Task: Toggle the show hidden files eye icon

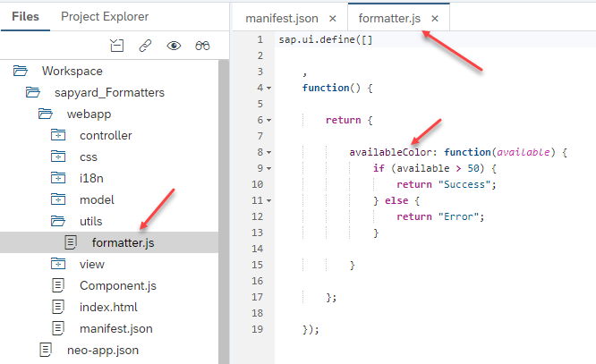Action: tap(174, 46)
